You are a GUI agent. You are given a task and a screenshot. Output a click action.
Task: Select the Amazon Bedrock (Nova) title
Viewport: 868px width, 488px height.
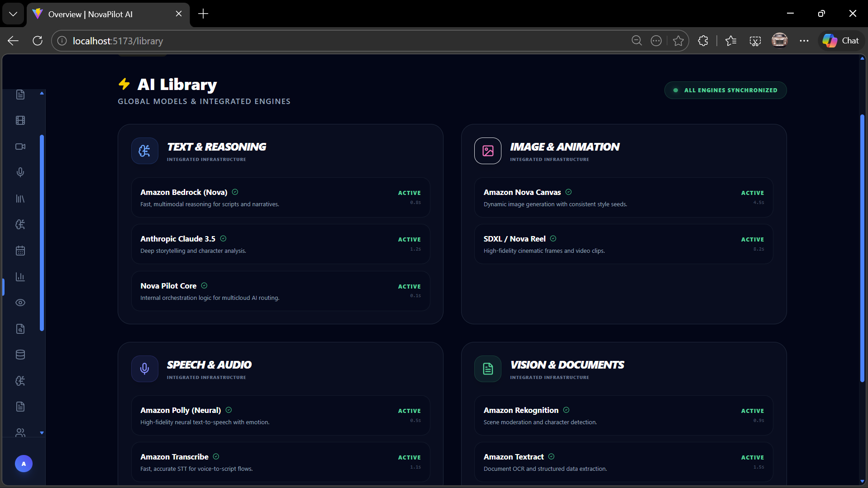(x=184, y=192)
